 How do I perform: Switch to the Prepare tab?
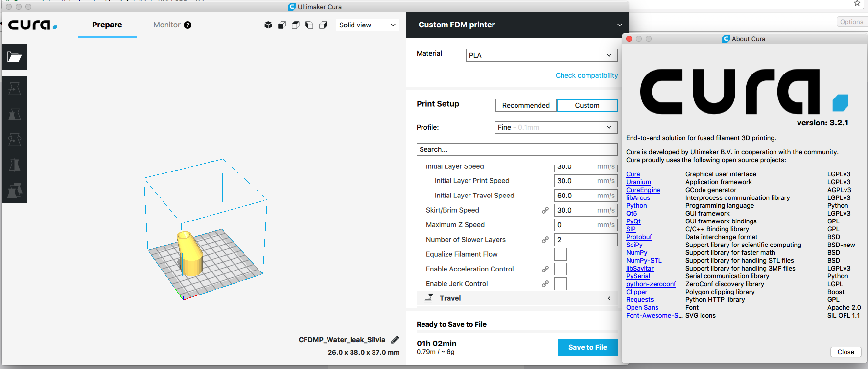coord(107,25)
